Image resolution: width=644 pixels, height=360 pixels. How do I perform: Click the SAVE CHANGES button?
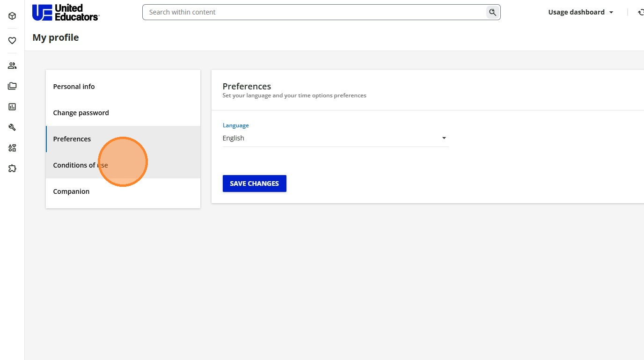tap(255, 184)
